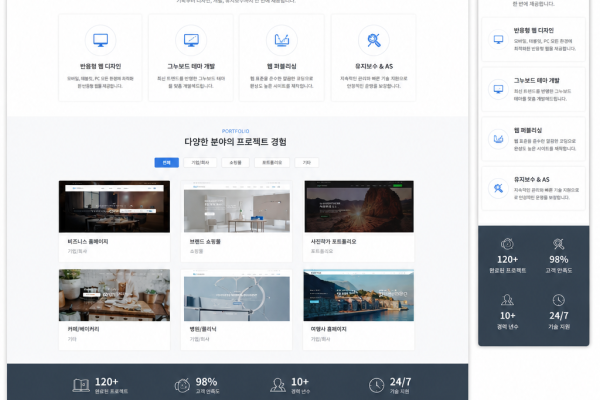
Task: Click the 사진작가 포트폴리오 title link
Action: point(333,242)
